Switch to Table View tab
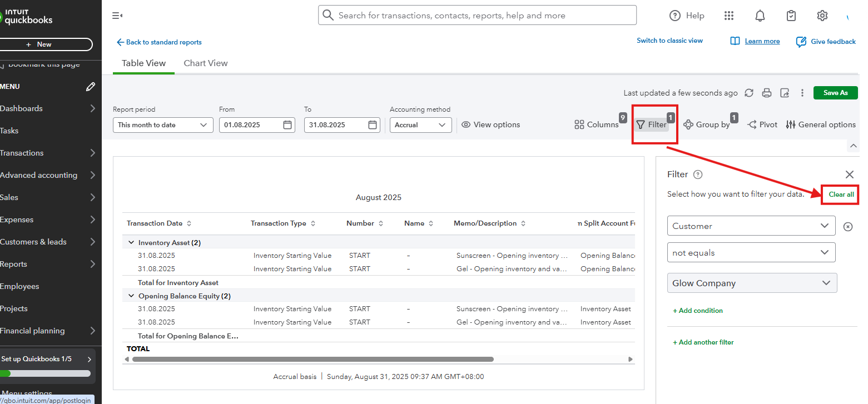The width and height of the screenshot is (868, 404). 144,63
